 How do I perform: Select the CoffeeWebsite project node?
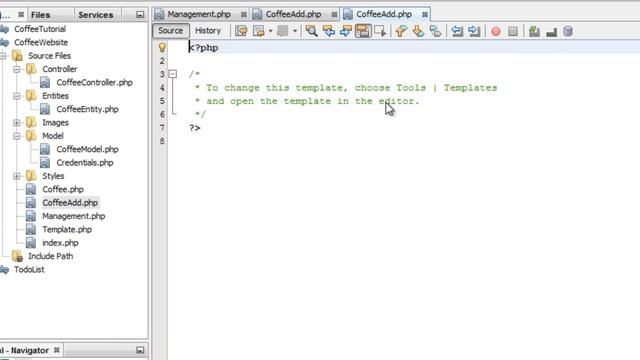(x=41, y=42)
